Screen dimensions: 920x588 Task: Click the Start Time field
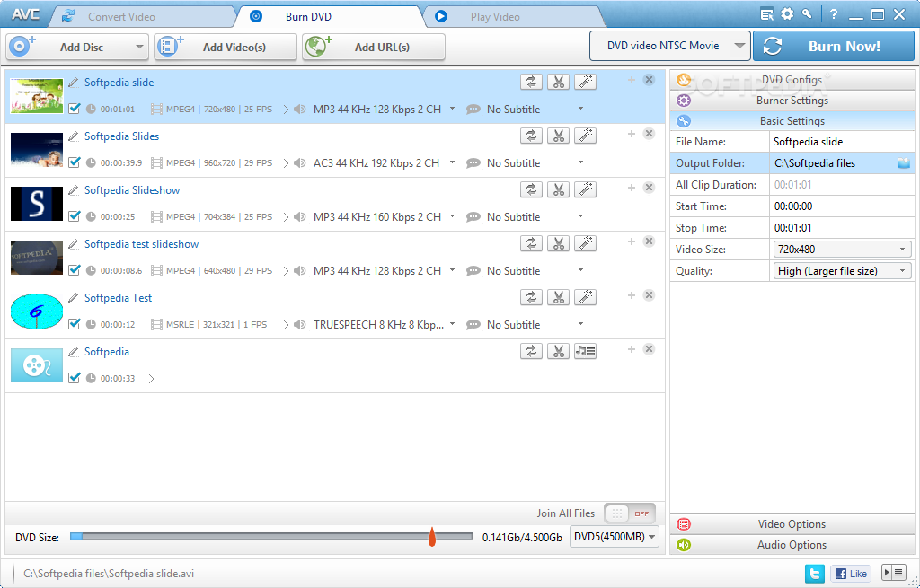coord(842,206)
